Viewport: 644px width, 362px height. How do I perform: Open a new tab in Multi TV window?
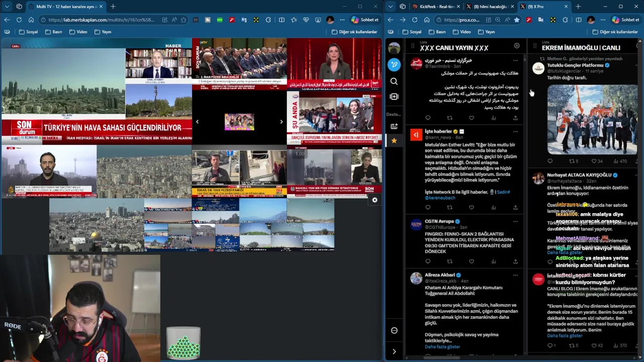113,7
